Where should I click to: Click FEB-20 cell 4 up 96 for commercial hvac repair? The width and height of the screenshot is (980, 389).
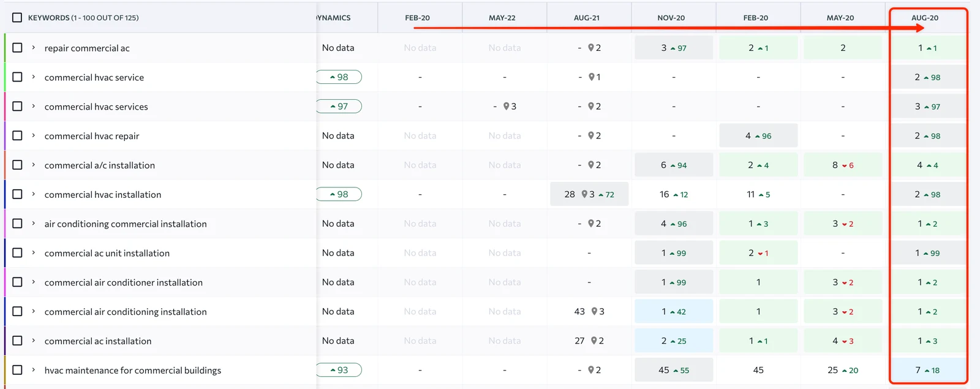click(x=758, y=135)
